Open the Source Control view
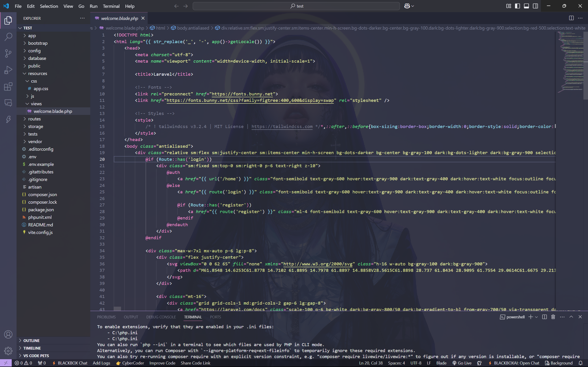Screen dimensions: 588x367 (8, 53)
